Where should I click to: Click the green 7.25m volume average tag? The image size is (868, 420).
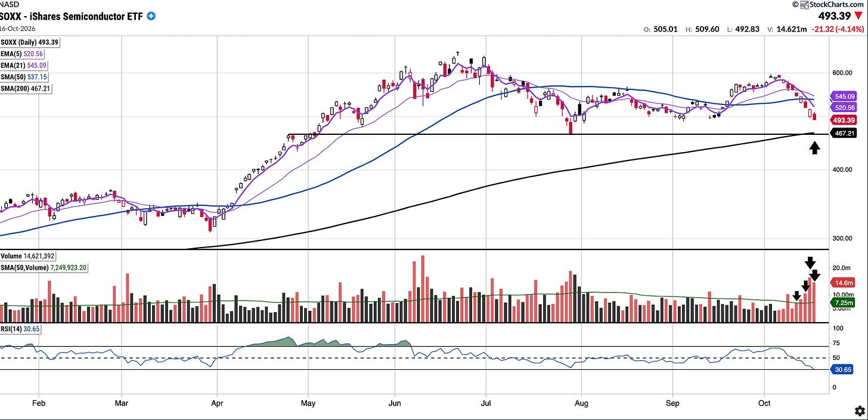(x=842, y=303)
